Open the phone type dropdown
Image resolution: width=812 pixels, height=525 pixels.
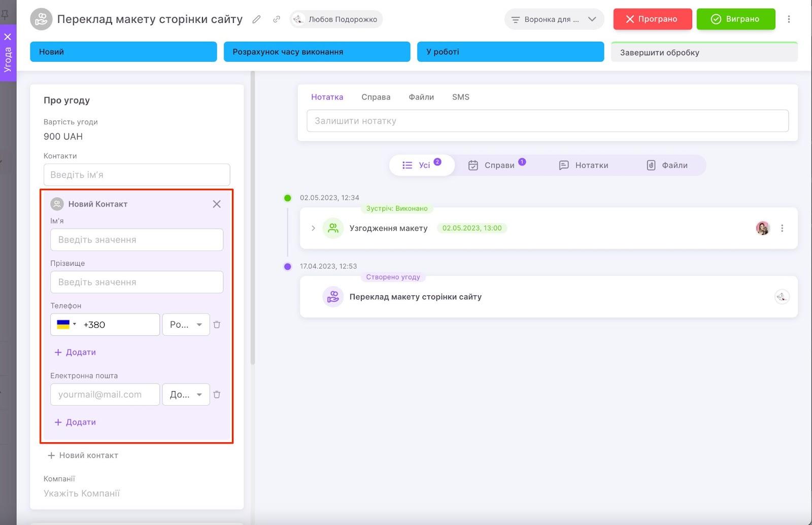(186, 325)
